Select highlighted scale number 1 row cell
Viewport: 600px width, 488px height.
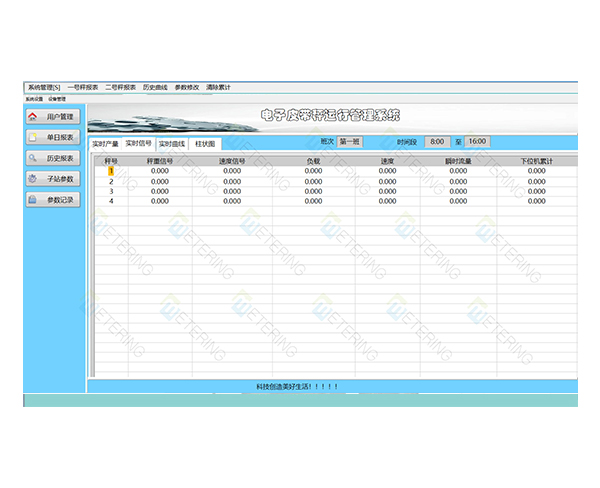(x=111, y=171)
